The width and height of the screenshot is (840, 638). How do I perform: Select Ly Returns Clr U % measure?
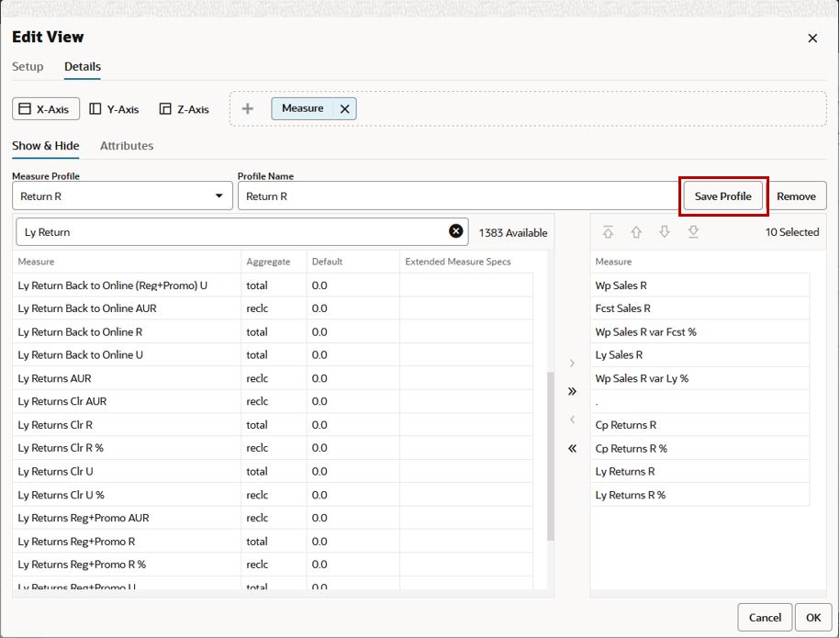(273, 495)
